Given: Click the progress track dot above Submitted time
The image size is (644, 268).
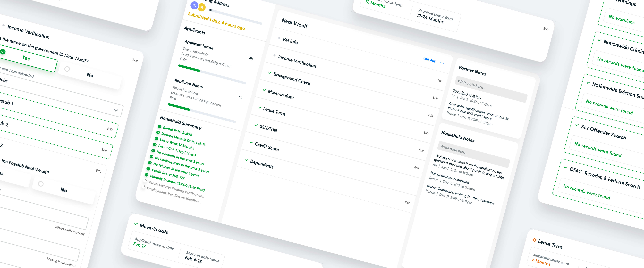Looking at the screenshot, I should (x=211, y=10).
